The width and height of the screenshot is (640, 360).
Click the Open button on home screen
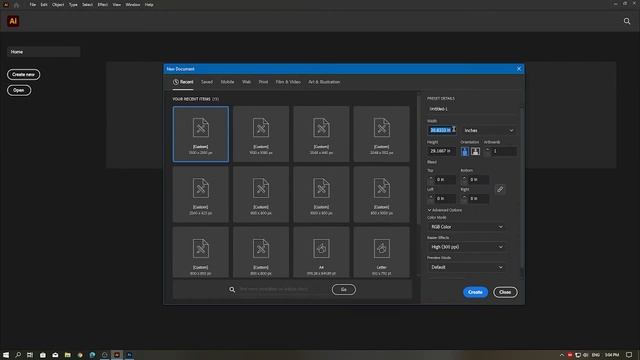(x=19, y=90)
